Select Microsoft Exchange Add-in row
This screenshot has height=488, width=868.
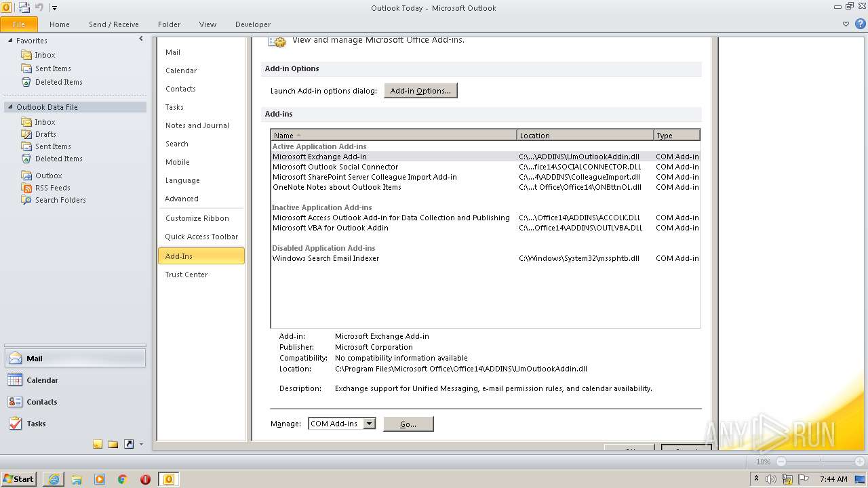click(486, 157)
